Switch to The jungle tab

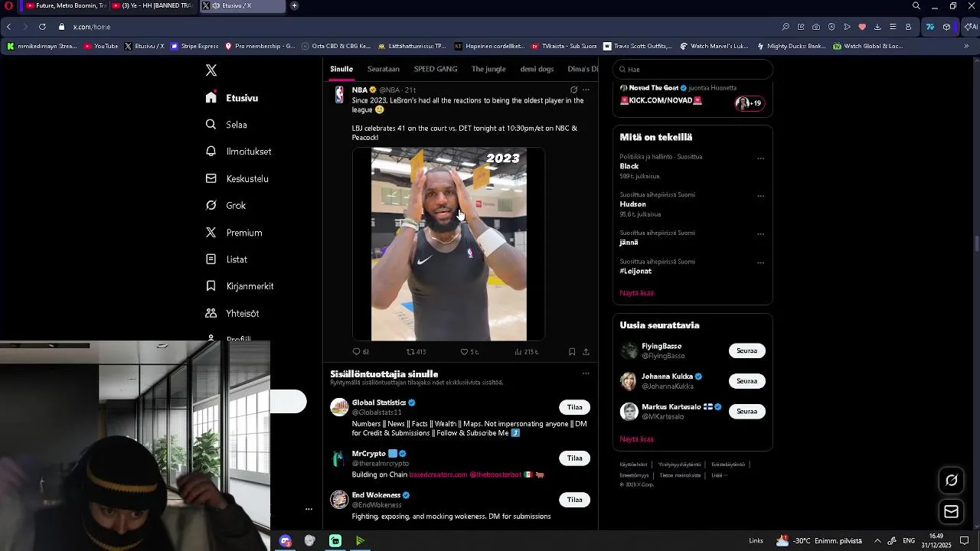click(488, 69)
